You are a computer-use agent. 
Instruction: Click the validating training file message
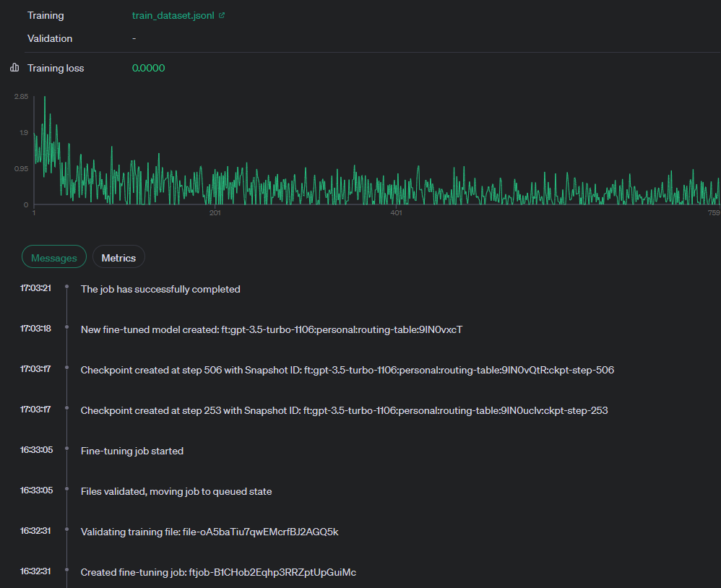pos(210,532)
